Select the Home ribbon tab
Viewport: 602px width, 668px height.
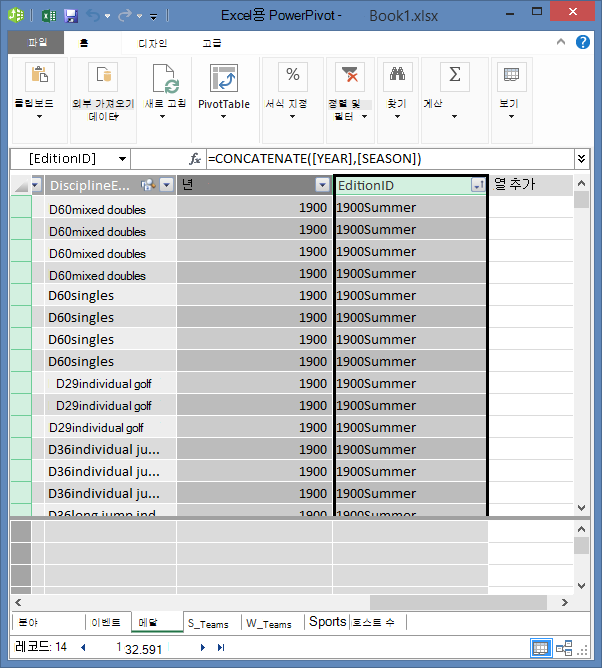(84, 43)
